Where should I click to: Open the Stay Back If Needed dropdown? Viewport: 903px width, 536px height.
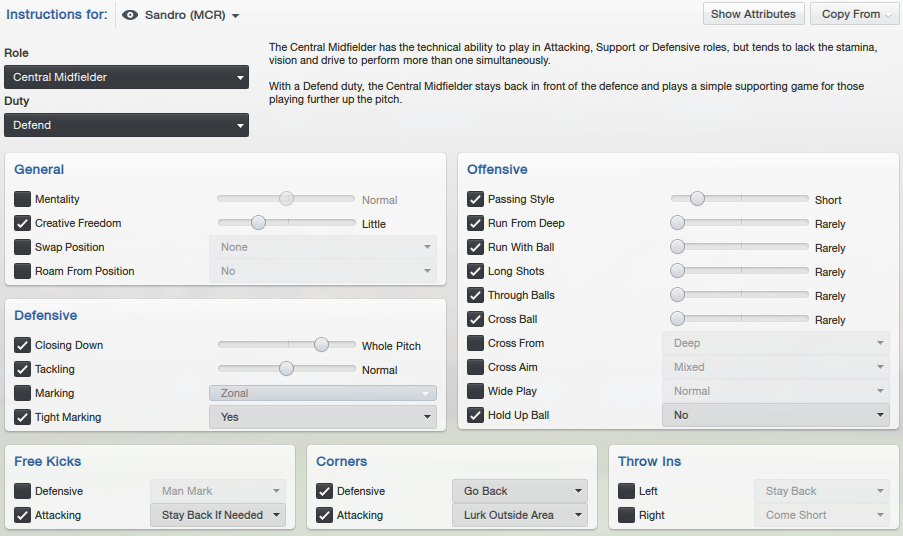[218, 515]
